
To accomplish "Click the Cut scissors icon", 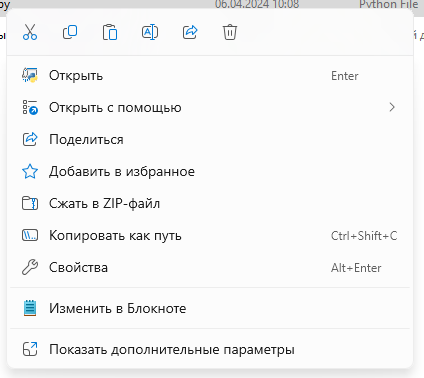I will tap(30, 32).
